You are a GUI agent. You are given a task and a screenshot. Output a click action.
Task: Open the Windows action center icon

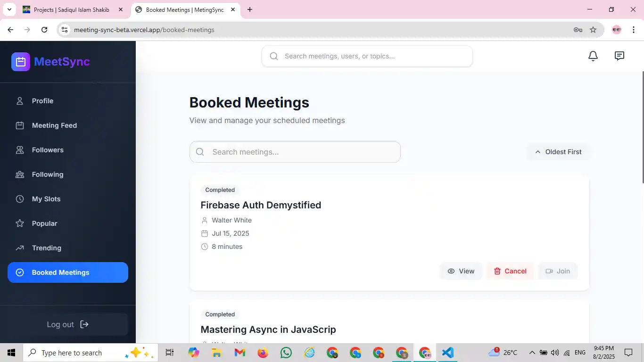click(x=628, y=353)
